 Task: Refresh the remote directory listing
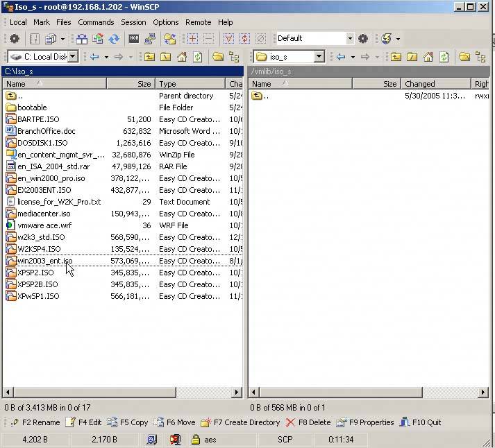pyautogui.click(x=444, y=57)
